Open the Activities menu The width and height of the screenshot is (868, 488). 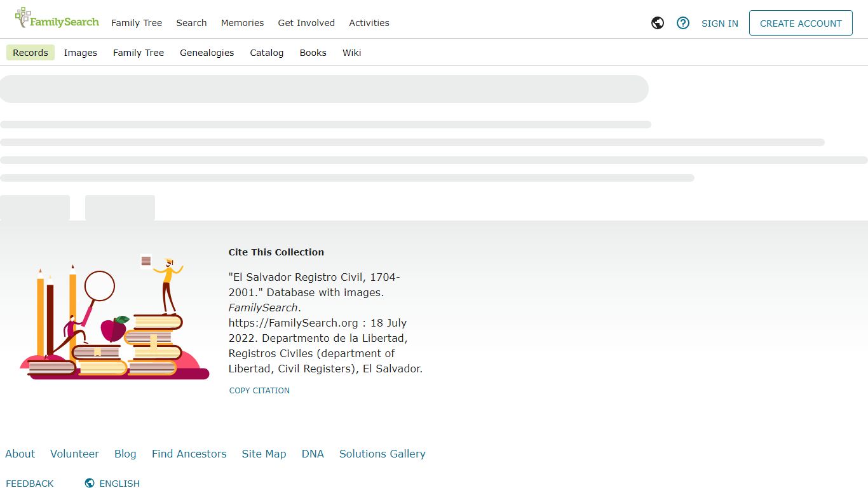pos(369,23)
